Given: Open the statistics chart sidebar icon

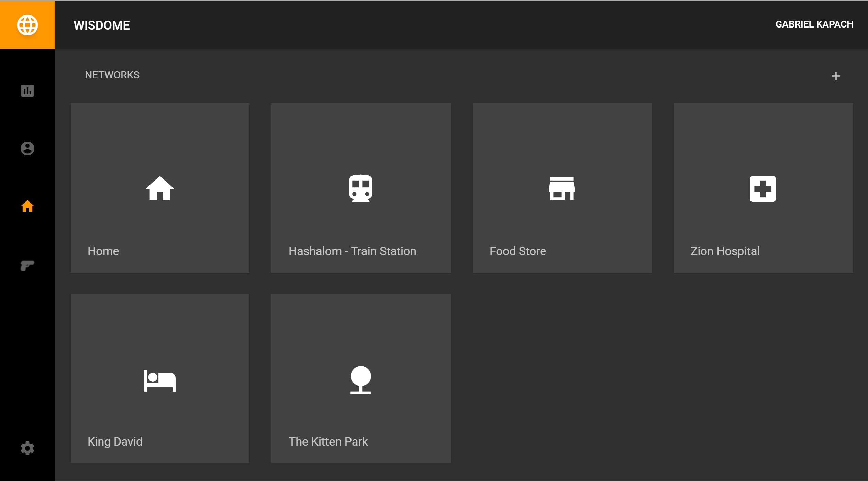Looking at the screenshot, I should click(27, 91).
